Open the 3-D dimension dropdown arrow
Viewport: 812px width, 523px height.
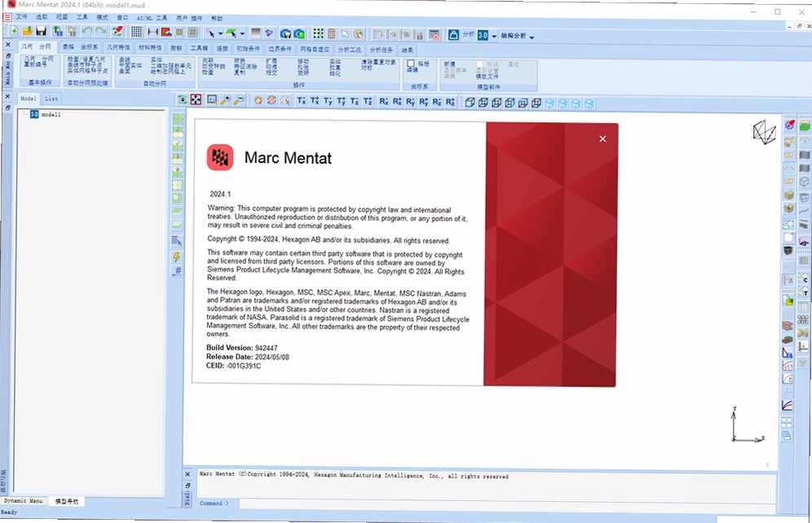494,36
